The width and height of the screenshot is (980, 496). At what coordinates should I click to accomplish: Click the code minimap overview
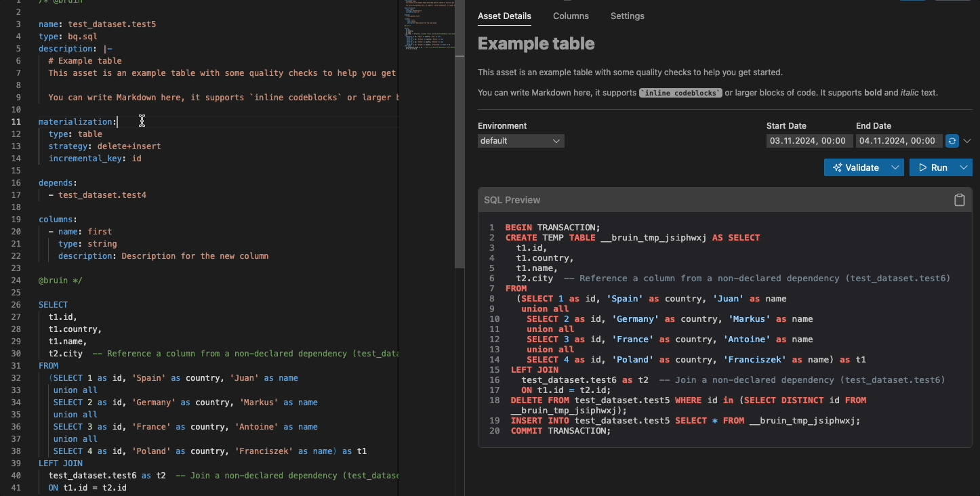tap(427, 27)
